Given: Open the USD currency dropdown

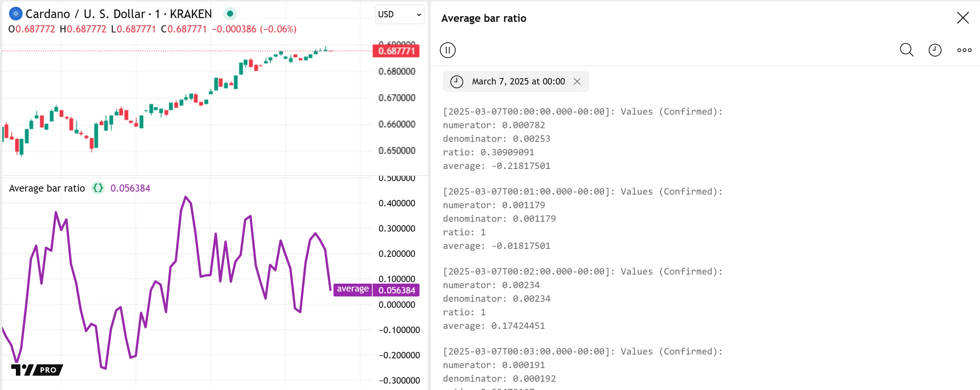Looking at the screenshot, I should coord(399,14).
